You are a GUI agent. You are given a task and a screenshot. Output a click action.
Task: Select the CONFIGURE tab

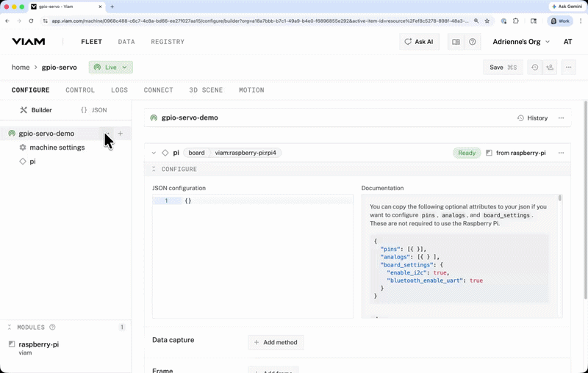[x=30, y=90]
